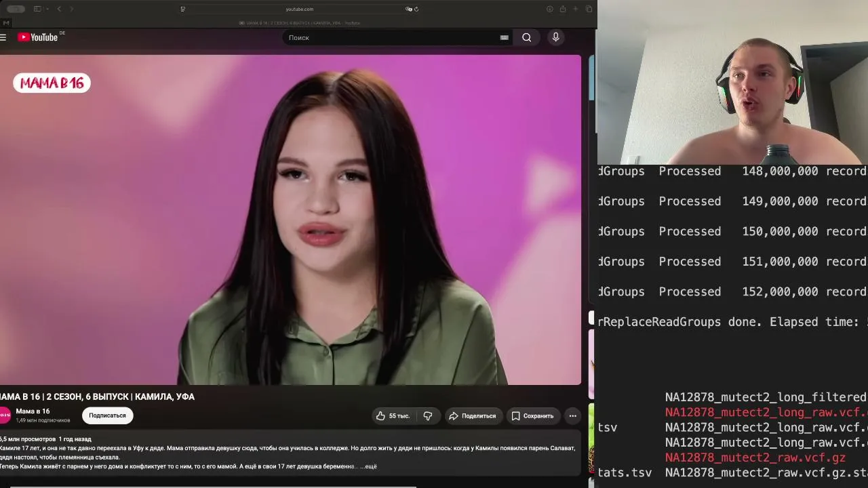
Task: Like the video (55 тыс.)
Action: pyautogui.click(x=393, y=415)
